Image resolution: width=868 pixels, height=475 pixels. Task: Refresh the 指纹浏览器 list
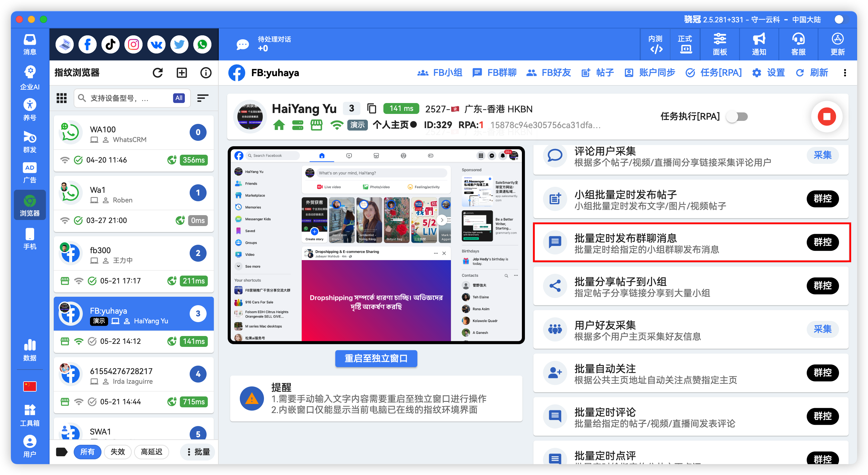[157, 73]
